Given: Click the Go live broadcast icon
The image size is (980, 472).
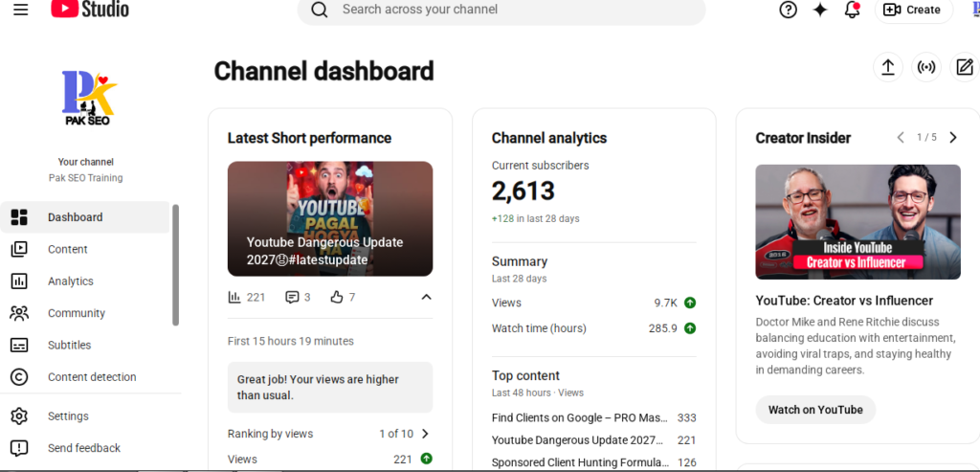Looking at the screenshot, I should click(x=926, y=67).
